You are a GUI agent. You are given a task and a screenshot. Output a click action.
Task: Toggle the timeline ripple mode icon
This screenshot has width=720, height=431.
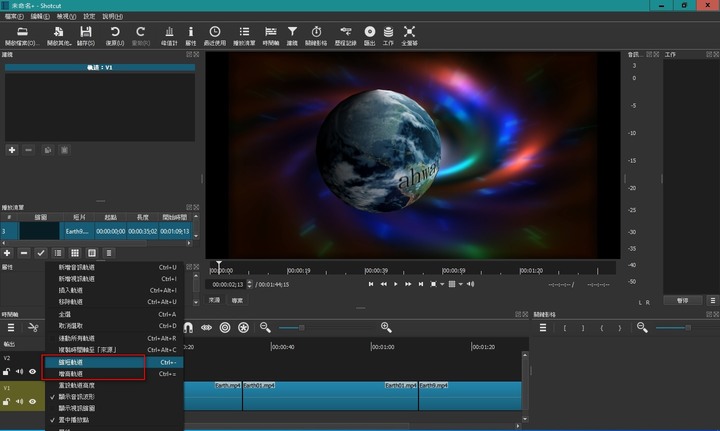tap(225, 327)
